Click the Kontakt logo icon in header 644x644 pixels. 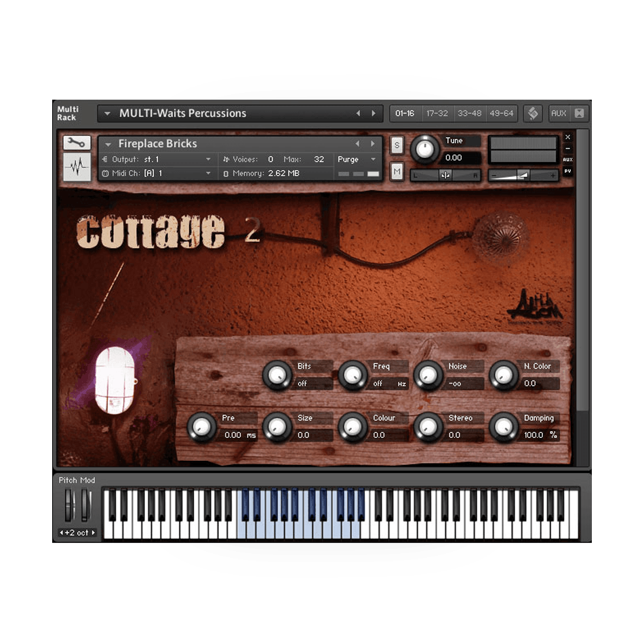pos(533,113)
